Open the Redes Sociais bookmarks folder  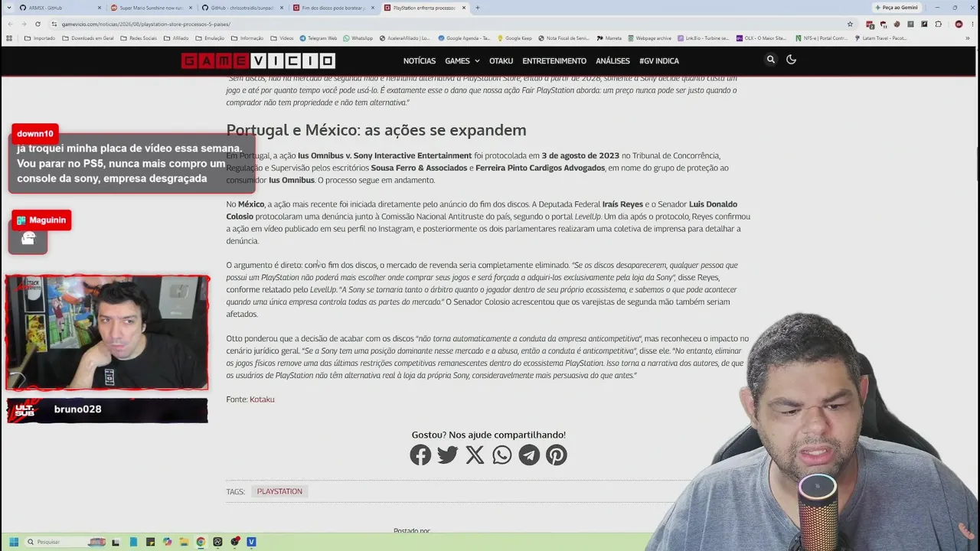(139, 37)
